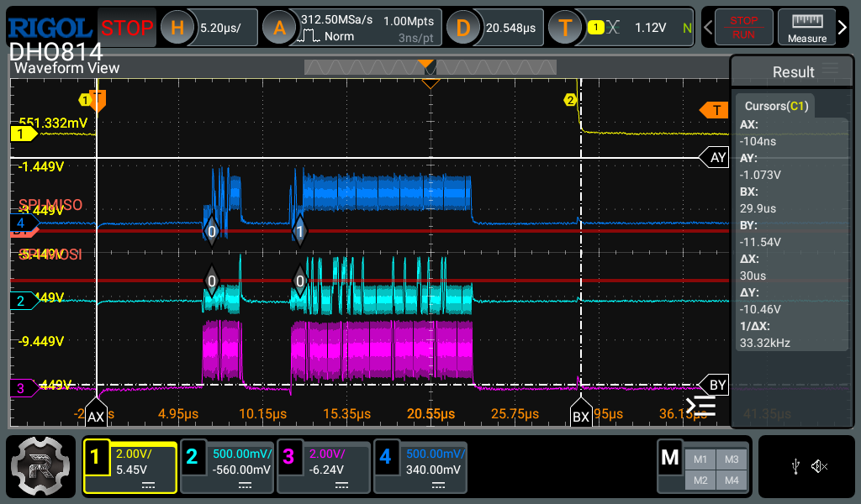This screenshot has width=861, height=504.
Task: Open the Trigger T settings icon
Action: pos(566,28)
